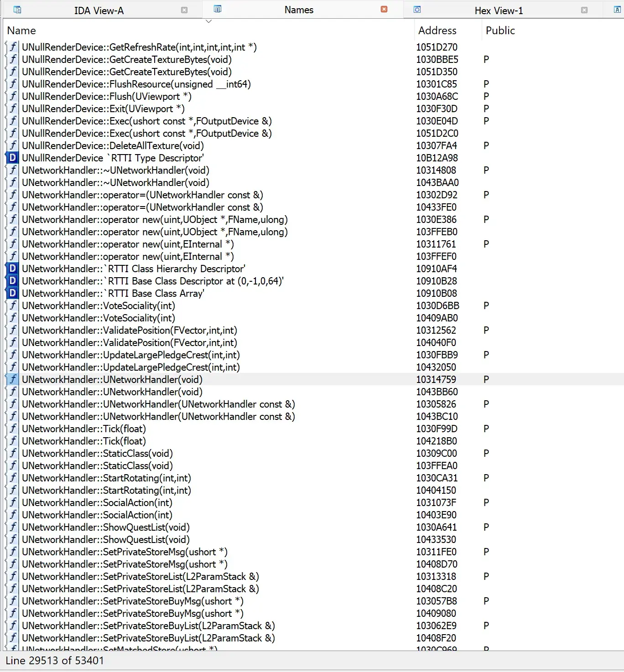624x672 pixels.
Task: Select UNullRenderDevice::GetRefreshRate entry
Action: point(139,47)
